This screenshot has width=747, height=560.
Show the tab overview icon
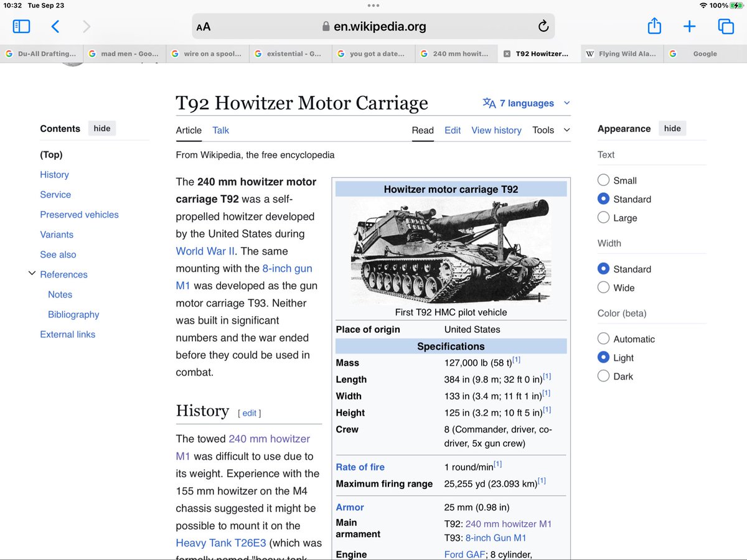point(726,26)
